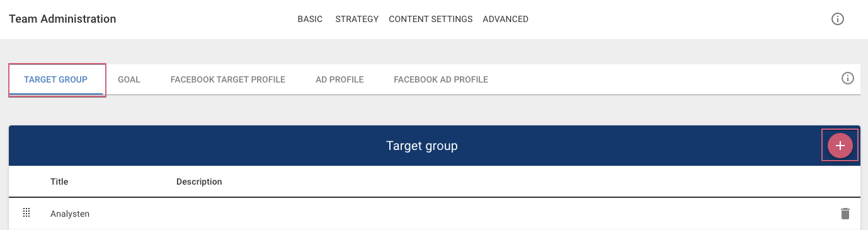
Task: Open the STRATEGY menu item
Action: (357, 19)
